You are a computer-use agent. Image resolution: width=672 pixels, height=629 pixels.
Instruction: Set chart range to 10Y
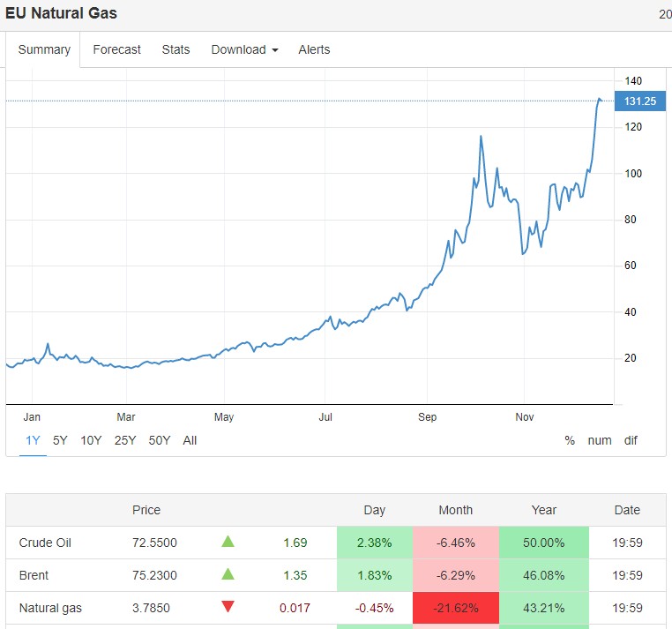[x=91, y=440]
